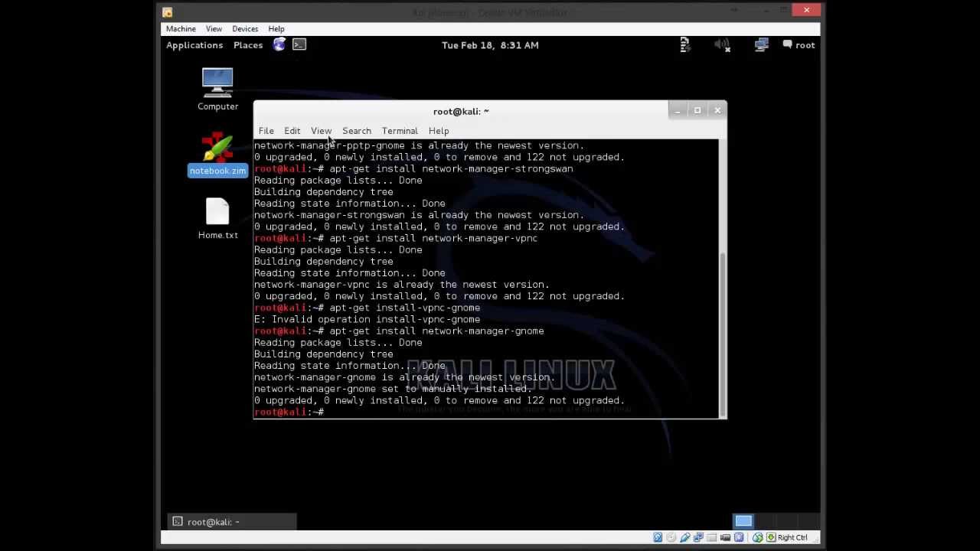Click the muted volume speaker icon
Viewport: 980px width, 551px height.
click(x=722, y=45)
